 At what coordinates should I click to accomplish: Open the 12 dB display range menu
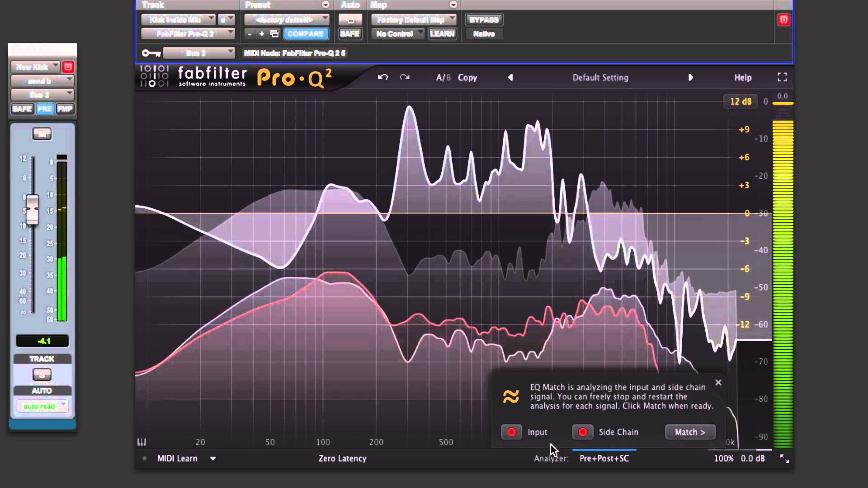click(x=741, y=102)
